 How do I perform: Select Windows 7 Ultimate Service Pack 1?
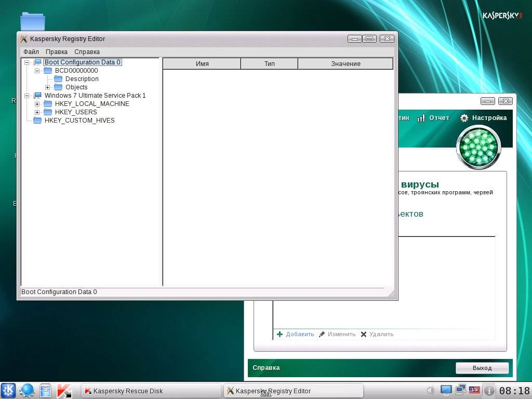[x=95, y=96]
